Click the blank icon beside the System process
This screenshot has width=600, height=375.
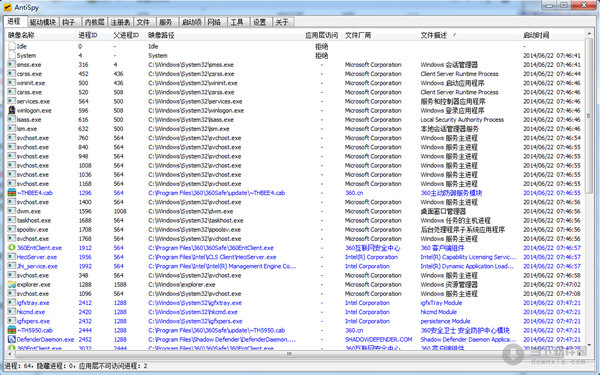[12, 55]
